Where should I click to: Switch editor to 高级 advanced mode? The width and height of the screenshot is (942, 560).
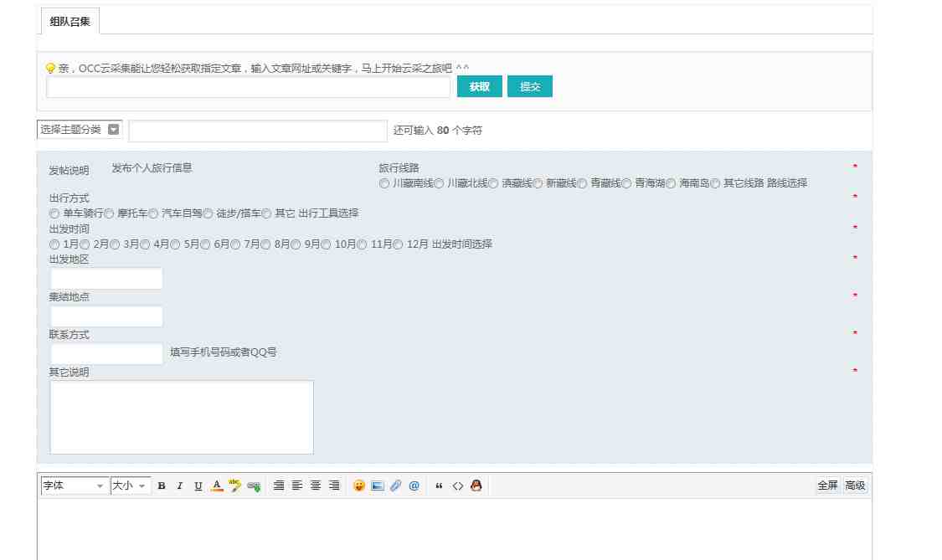855,486
